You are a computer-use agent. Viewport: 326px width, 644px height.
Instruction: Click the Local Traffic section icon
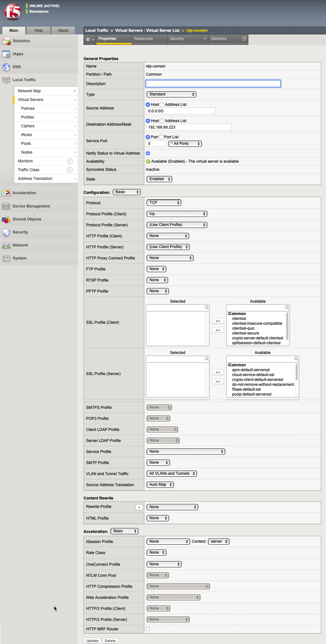[6, 80]
